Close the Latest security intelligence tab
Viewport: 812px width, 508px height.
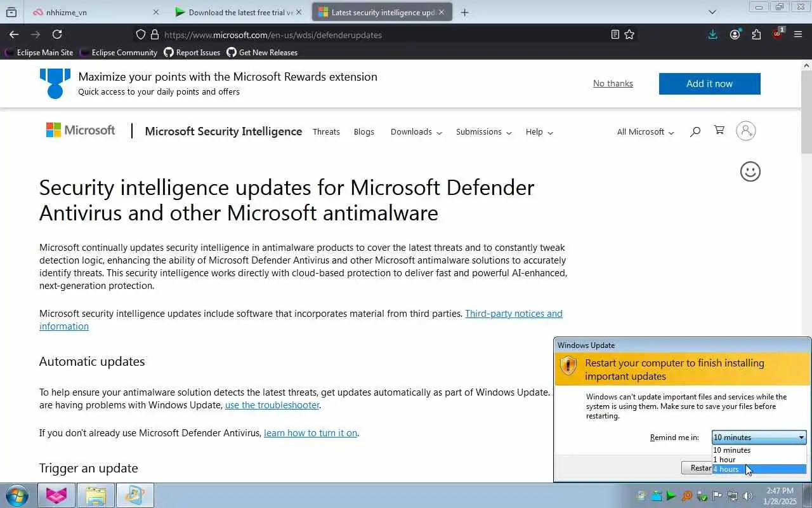click(442, 12)
